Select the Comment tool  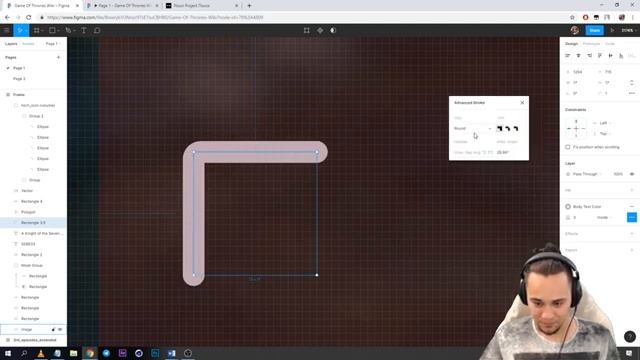97,30
